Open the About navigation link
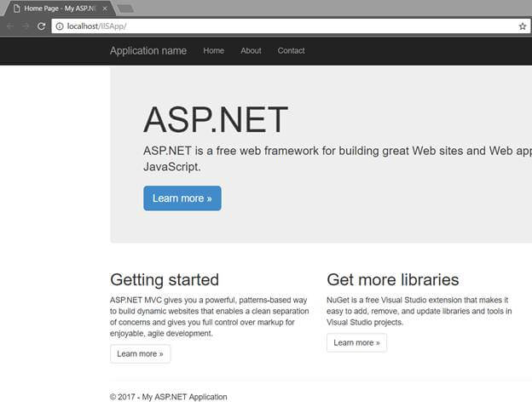Image resolution: width=532 pixels, height=413 pixels. 251,51
